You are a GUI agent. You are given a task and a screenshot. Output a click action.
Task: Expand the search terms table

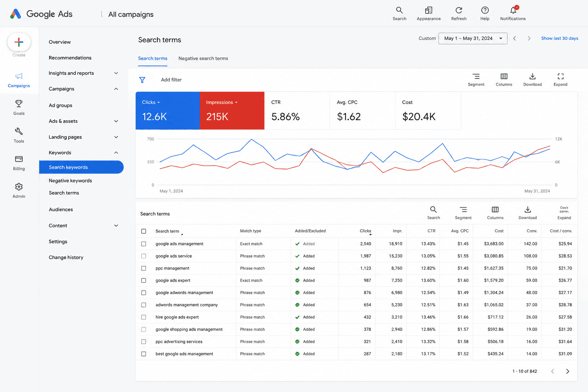pyautogui.click(x=564, y=213)
